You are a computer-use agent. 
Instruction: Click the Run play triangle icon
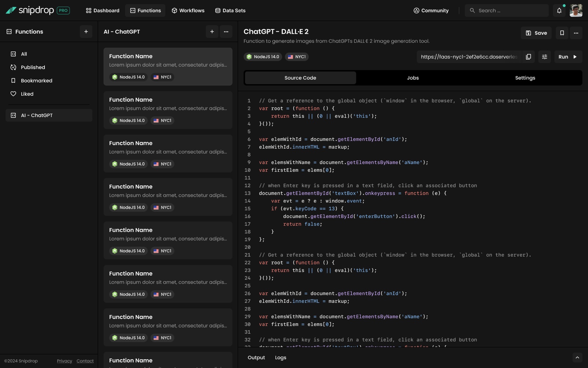[x=575, y=57]
